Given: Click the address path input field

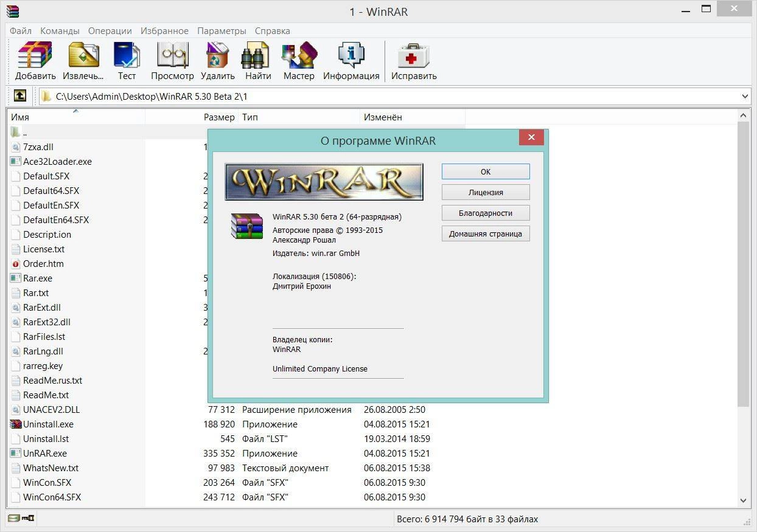Looking at the screenshot, I should point(396,96).
